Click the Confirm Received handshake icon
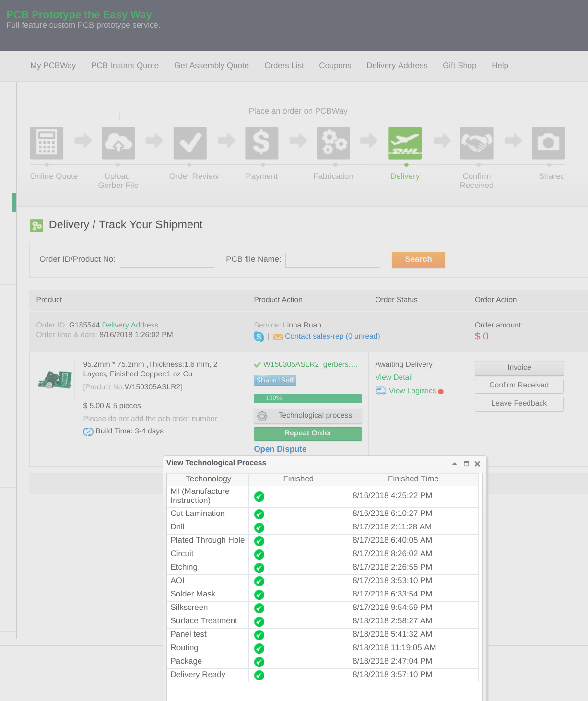The width and height of the screenshot is (588, 701). (477, 143)
